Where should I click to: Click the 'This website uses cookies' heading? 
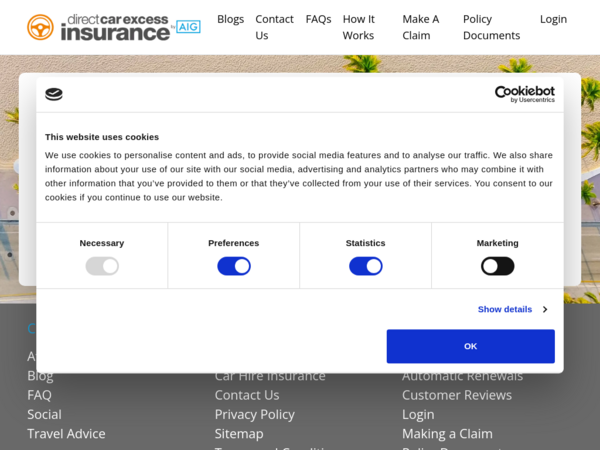102,137
